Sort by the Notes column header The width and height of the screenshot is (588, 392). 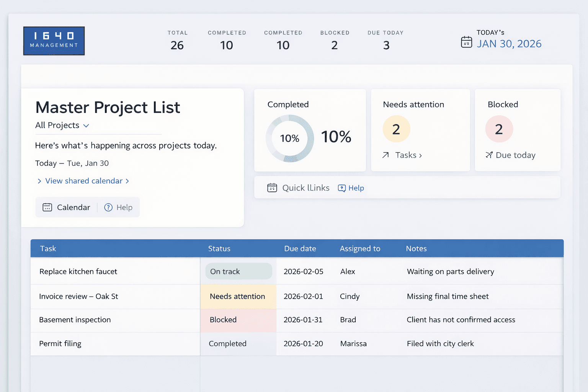click(x=416, y=248)
